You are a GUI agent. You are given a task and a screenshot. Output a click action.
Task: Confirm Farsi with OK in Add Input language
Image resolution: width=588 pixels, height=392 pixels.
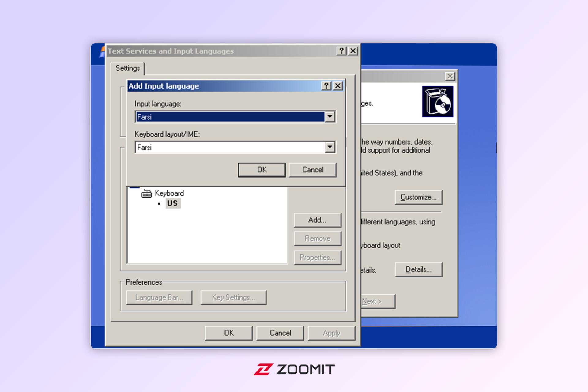point(262,170)
